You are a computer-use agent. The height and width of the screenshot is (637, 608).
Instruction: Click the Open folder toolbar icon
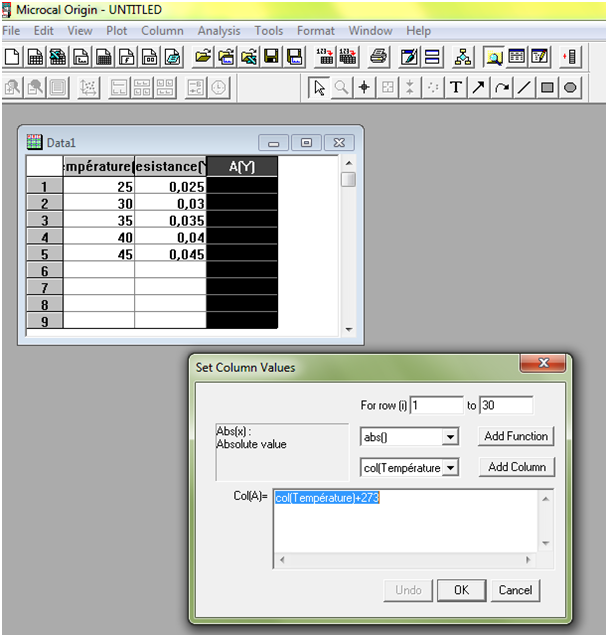coord(202,57)
